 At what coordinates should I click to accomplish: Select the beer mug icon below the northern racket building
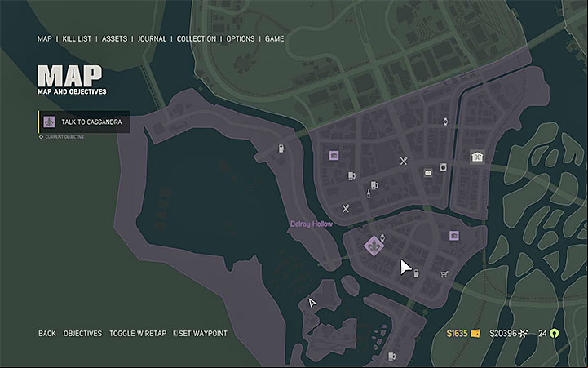[x=351, y=175]
